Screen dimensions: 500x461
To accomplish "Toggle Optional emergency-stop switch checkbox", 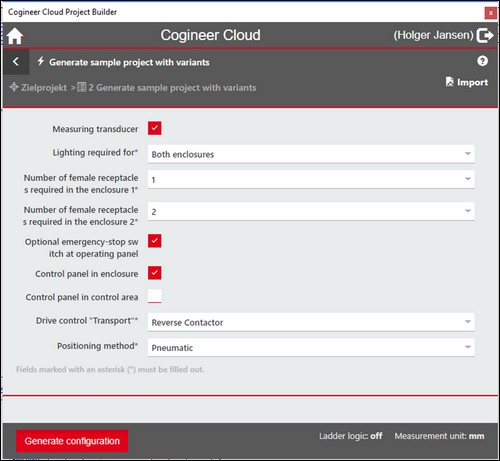I will (155, 241).
